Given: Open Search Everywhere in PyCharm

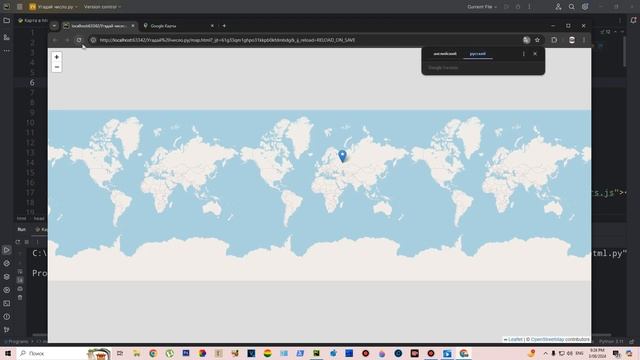Looking at the screenshot, I should [x=572, y=7].
